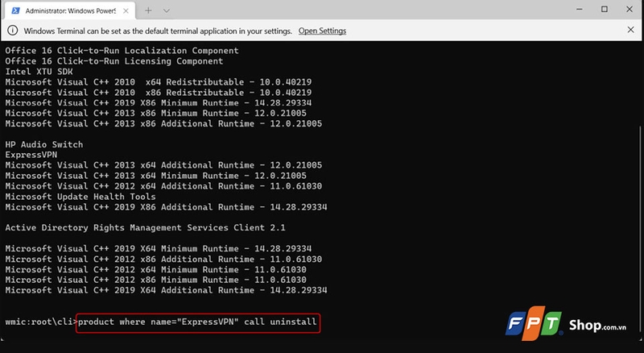Click the uninstall command text at prompt

[x=197, y=322]
